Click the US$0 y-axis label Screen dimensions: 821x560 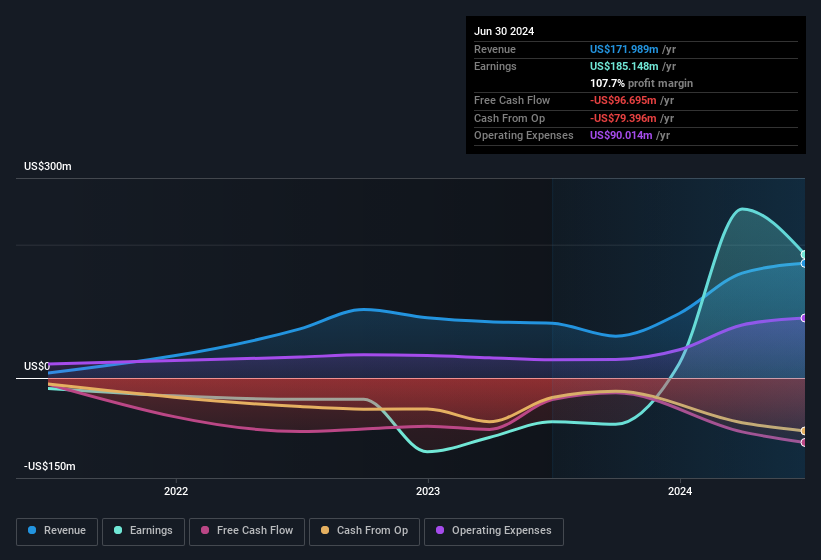pyautogui.click(x=37, y=366)
